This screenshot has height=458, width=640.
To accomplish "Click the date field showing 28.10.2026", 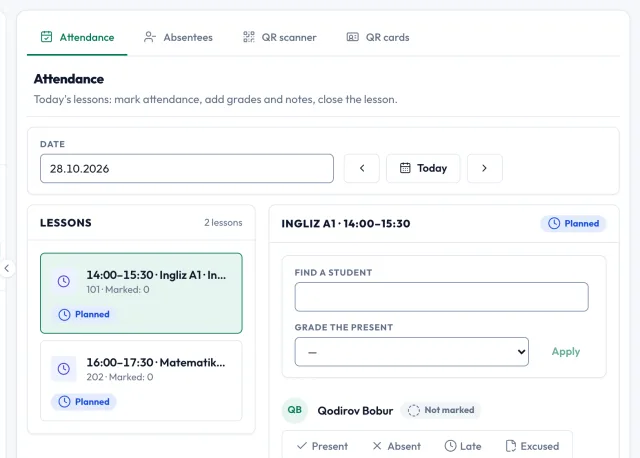I will 187,168.
